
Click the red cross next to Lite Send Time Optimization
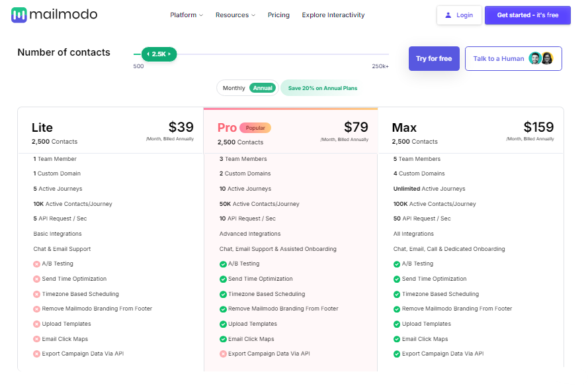tap(37, 279)
